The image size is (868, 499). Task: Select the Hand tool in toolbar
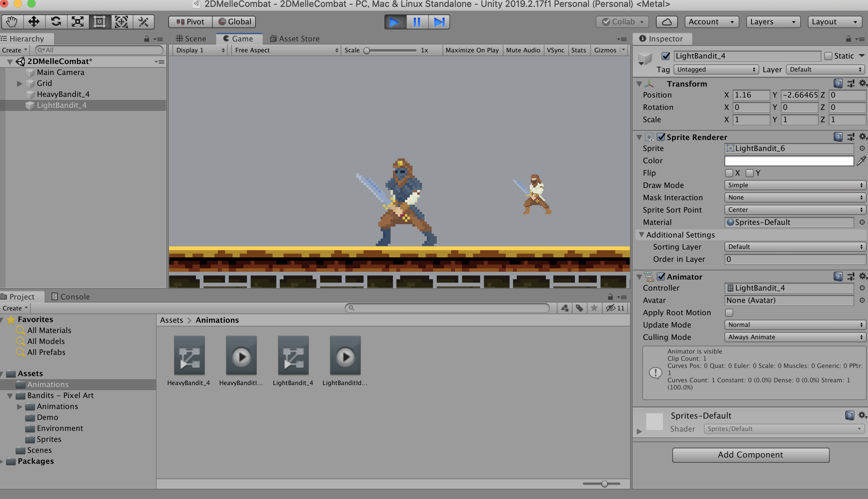(12, 22)
